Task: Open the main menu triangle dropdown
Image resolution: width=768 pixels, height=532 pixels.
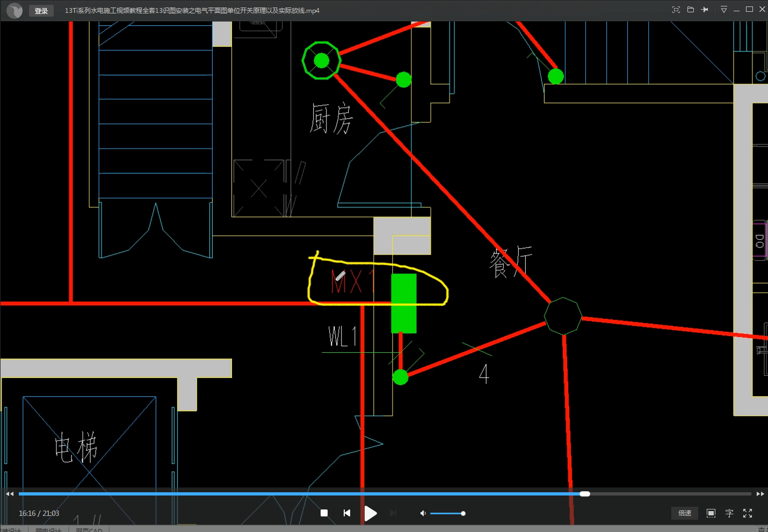Action: 723,10
